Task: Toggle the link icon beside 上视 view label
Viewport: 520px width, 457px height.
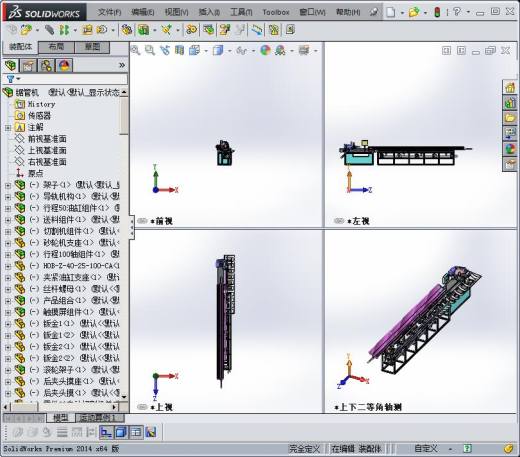Action: click(142, 407)
